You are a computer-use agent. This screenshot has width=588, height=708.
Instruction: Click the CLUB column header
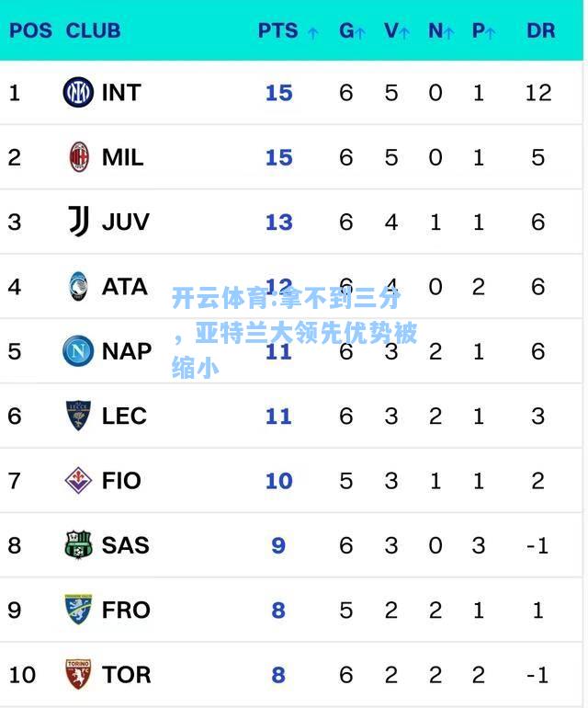(93, 30)
